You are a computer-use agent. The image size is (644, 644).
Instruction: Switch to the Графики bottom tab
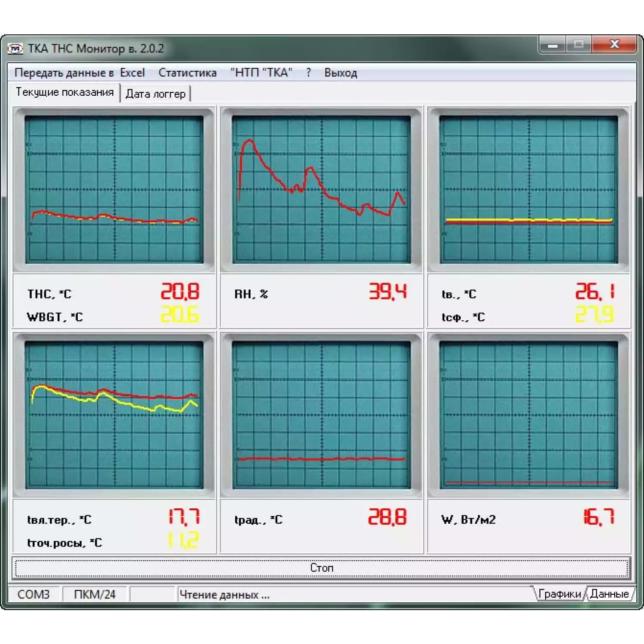(559, 594)
